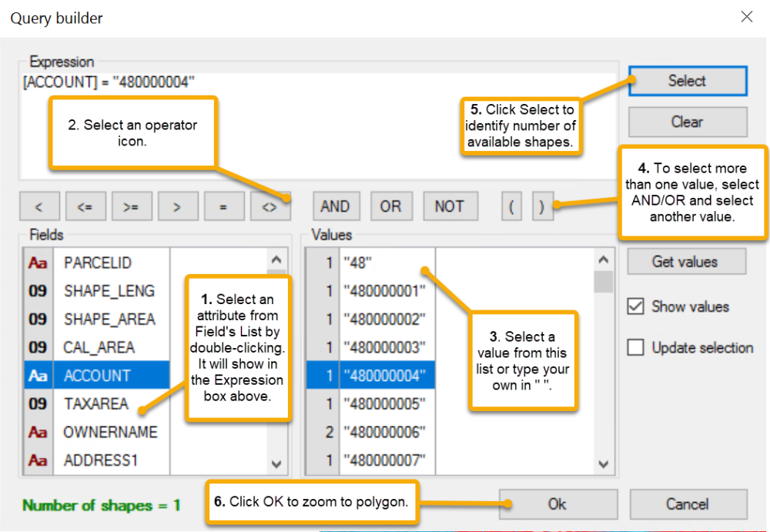Choose value "480000002" from Values list
This screenshot has width=770, height=532.
(385, 318)
